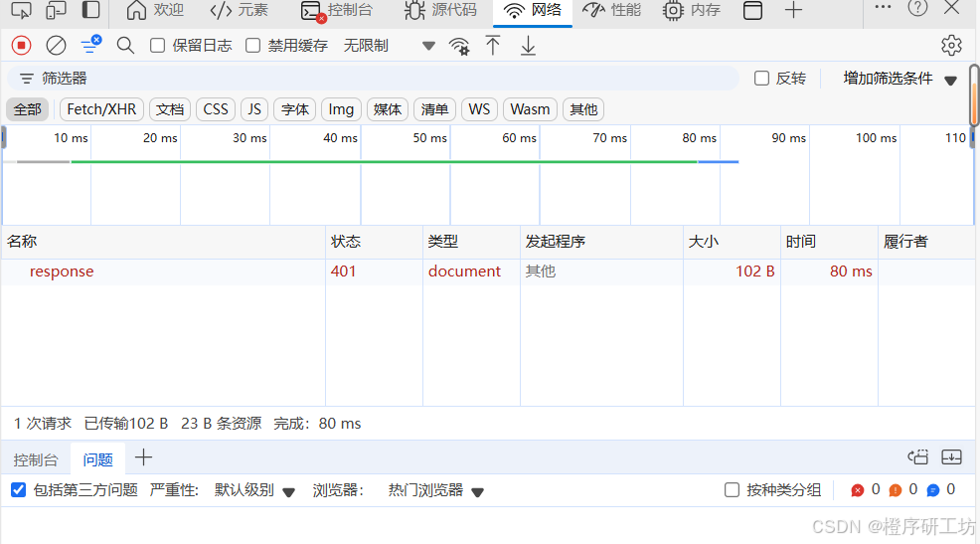The width and height of the screenshot is (980, 544).
Task: Select the 问题 issues drawer tab
Action: (x=98, y=459)
